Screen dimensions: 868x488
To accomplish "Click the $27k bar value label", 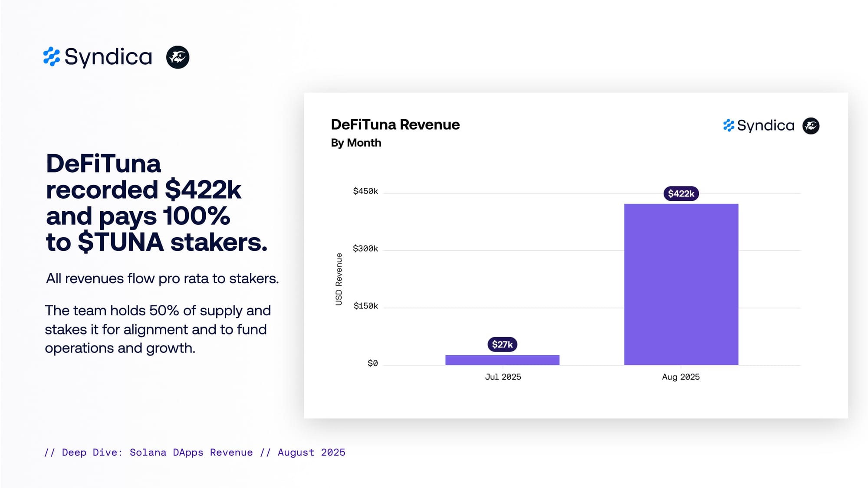I will tap(502, 344).
